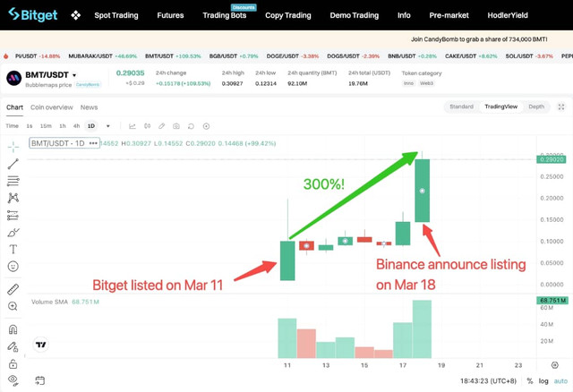Open the Info menu
The width and height of the screenshot is (573, 392).
click(404, 15)
